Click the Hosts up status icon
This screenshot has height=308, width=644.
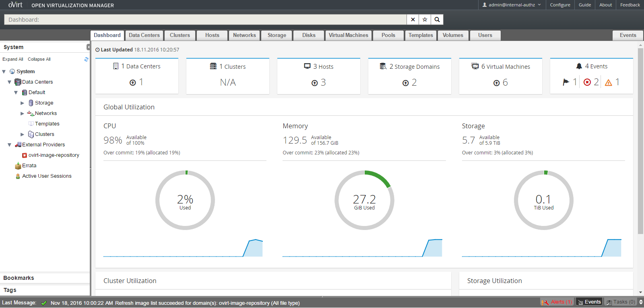point(315,83)
